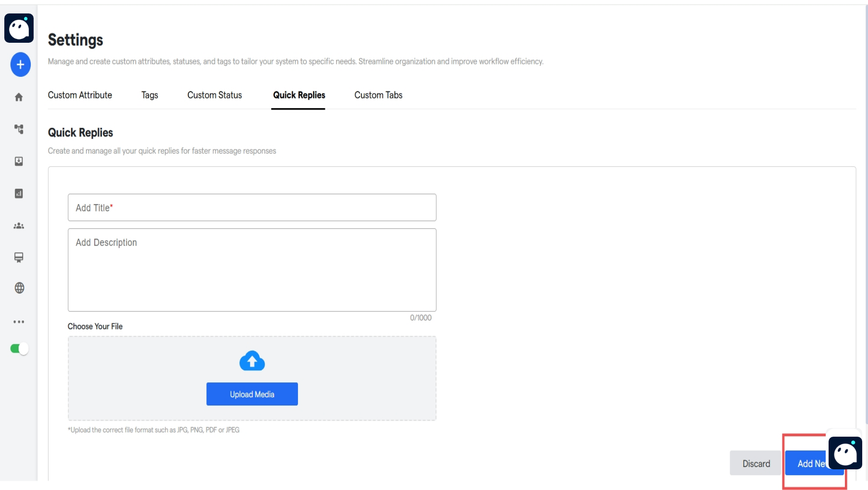The width and height of the screenshot is (868, 490).
Task: Select the broadcast board sidebar icon
Action: tap(19, 257)
